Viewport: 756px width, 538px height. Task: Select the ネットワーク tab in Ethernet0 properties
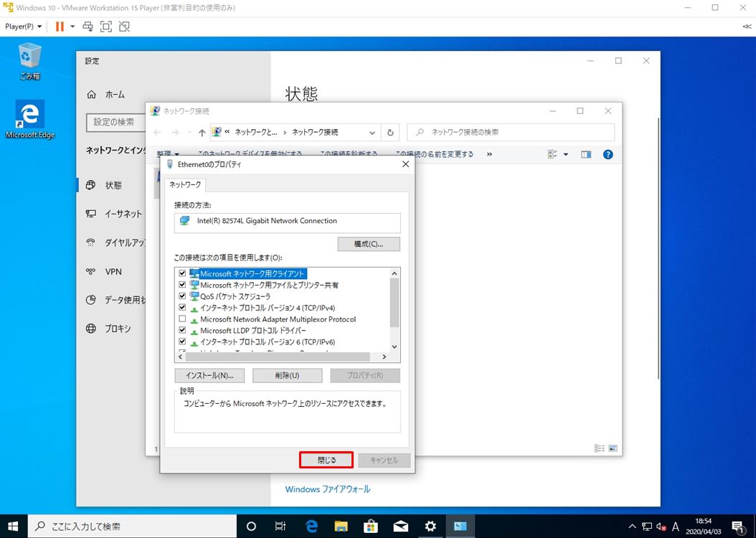(185, 184)
